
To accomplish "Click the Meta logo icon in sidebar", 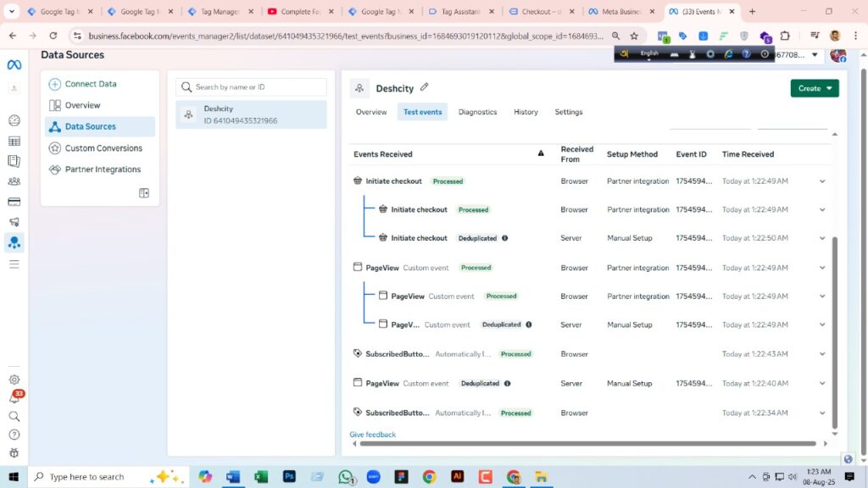I will pyautogui.click(x=14, y=65).
